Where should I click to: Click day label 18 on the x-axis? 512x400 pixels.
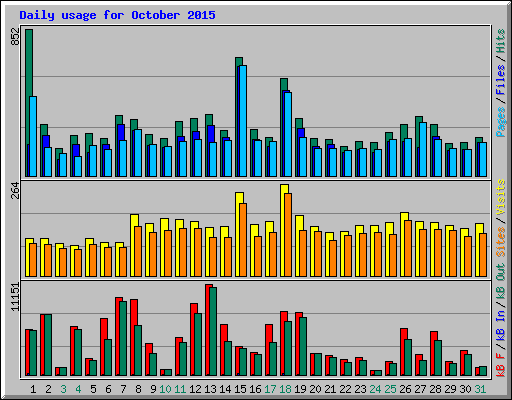pos(285,389)
